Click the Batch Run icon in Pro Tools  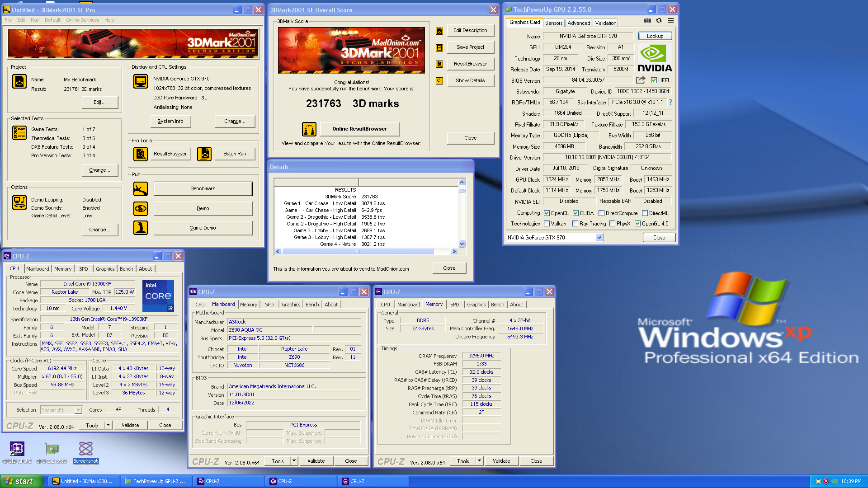tap(204, 154)
